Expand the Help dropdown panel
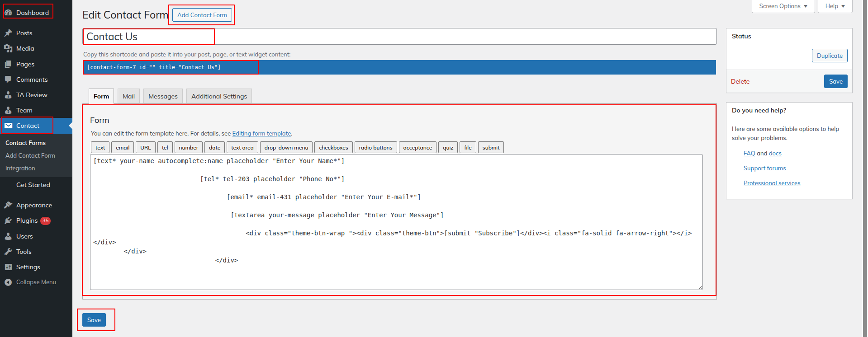 835,6
